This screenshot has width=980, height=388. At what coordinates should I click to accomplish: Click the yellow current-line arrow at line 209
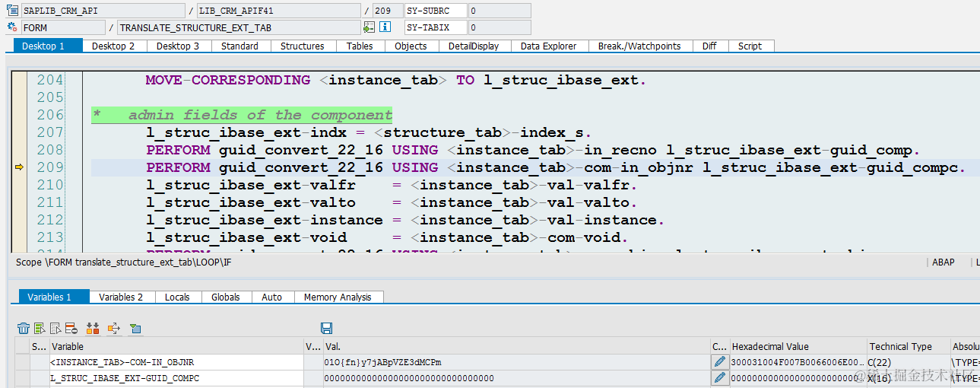20,167
